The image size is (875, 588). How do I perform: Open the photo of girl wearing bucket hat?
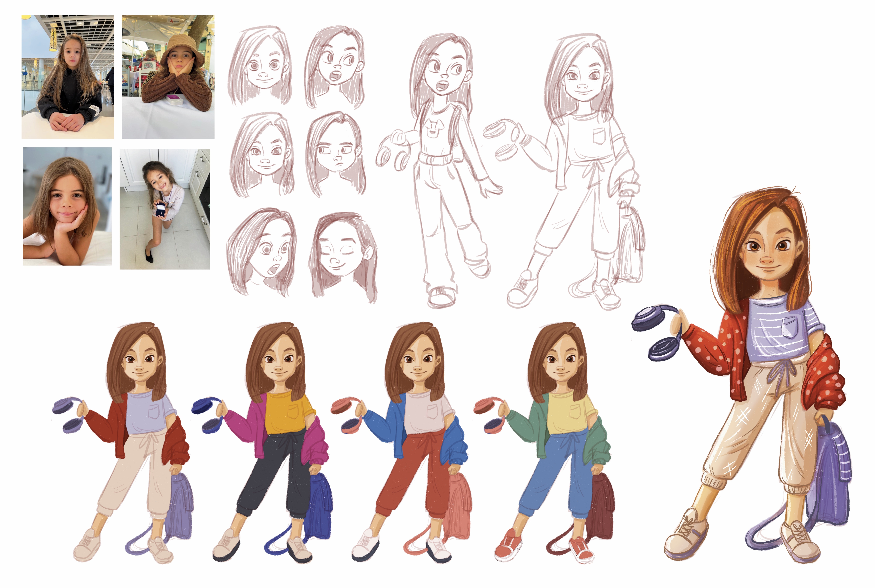[x=168, y=77]
